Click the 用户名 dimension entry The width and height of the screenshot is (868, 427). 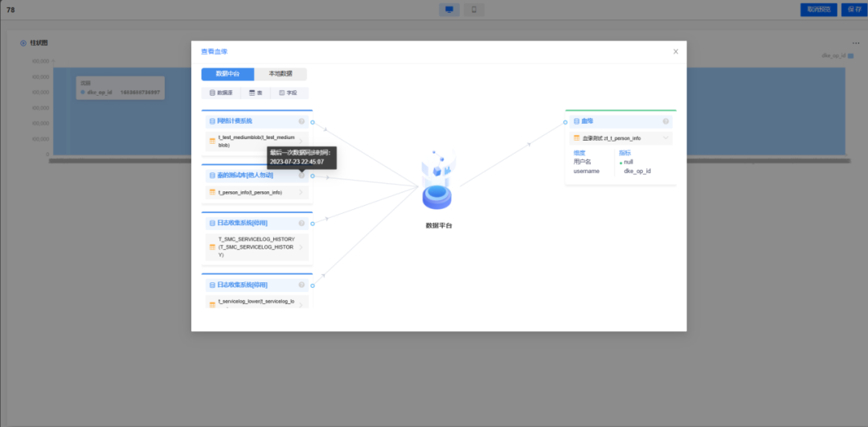click(582, 162)
